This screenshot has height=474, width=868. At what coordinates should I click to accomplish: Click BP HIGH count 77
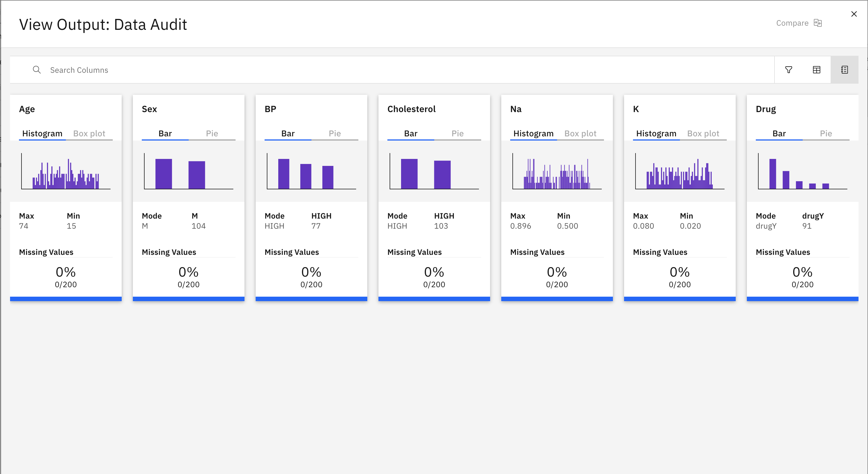click(316, 226)
